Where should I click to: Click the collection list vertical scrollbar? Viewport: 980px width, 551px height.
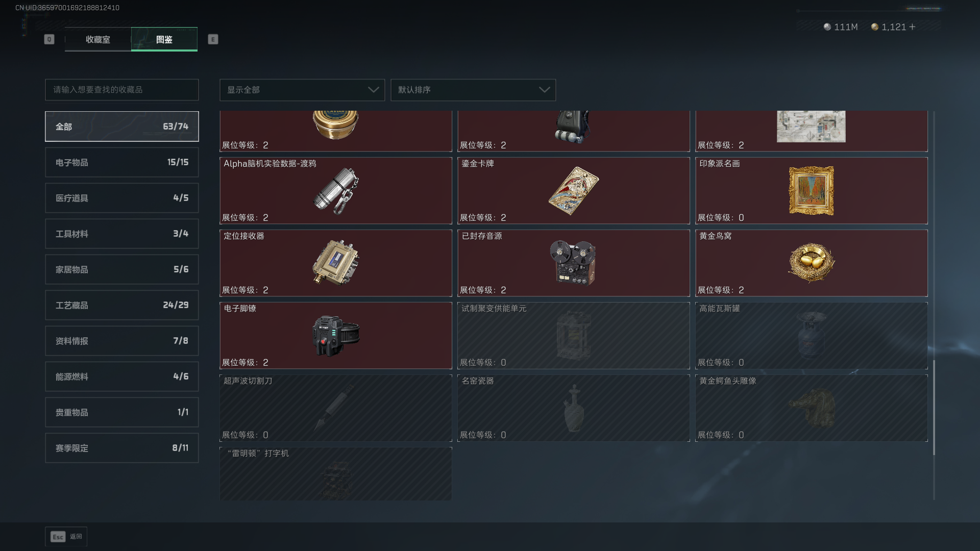point(934,408)
